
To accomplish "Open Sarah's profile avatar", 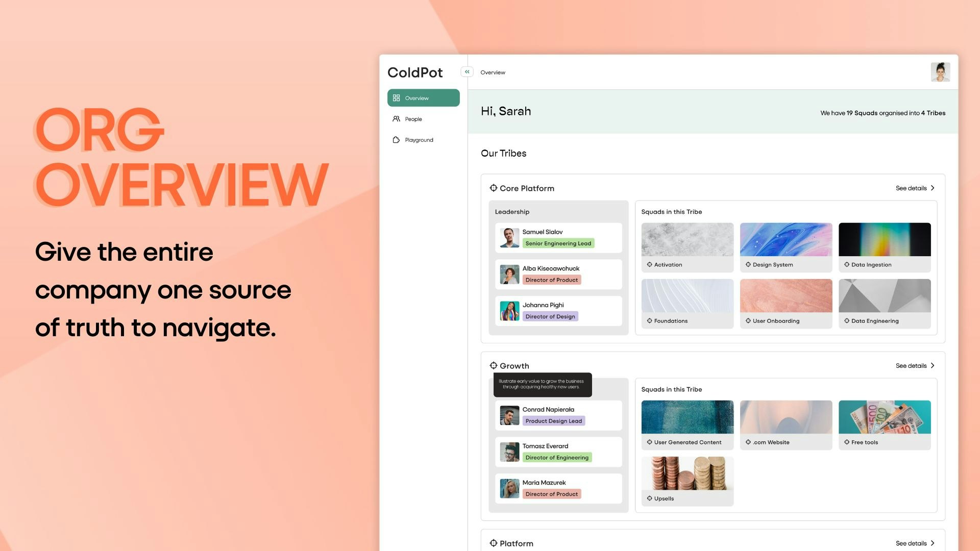I will click(x=940, y=72).
